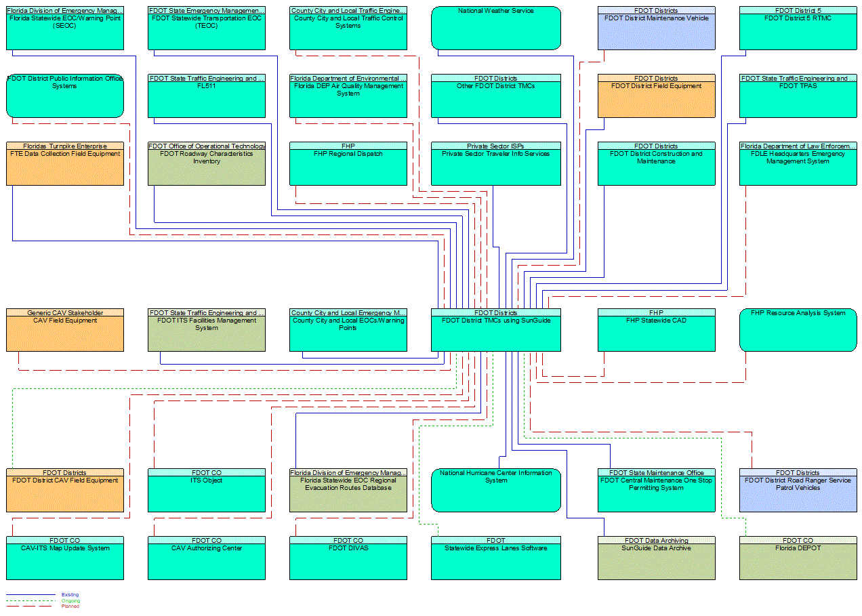Click Other FDOT District TMCs box
This screenshot has width=862, height=616.
tap(496, 96)
